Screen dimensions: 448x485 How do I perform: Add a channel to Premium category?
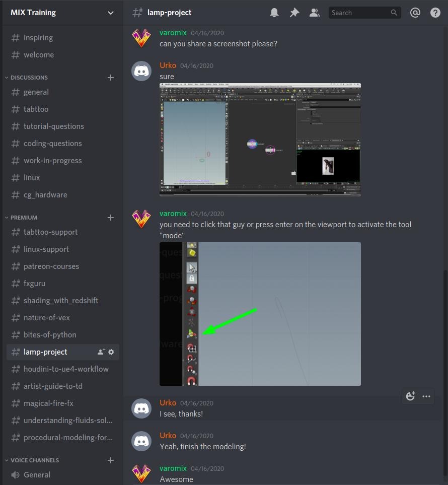tap(111, 218)
